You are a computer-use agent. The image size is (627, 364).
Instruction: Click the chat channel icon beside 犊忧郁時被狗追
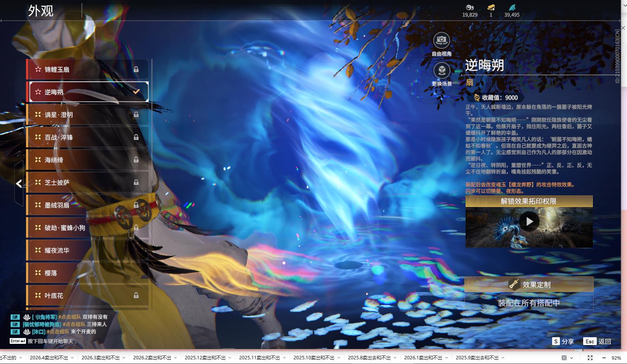pos(15,324)
